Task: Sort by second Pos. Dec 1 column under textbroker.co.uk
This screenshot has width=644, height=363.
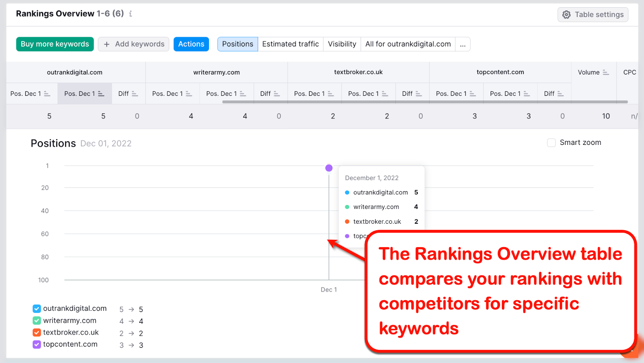Action: (x=368, y=94)
